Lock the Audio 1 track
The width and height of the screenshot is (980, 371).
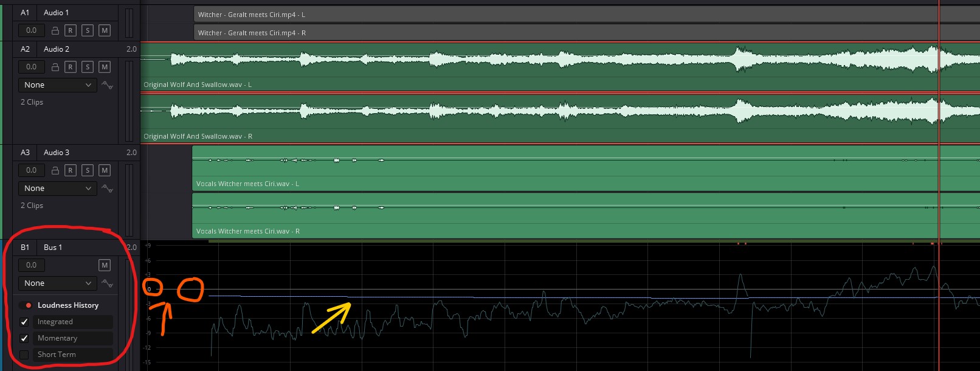(55, 30)
